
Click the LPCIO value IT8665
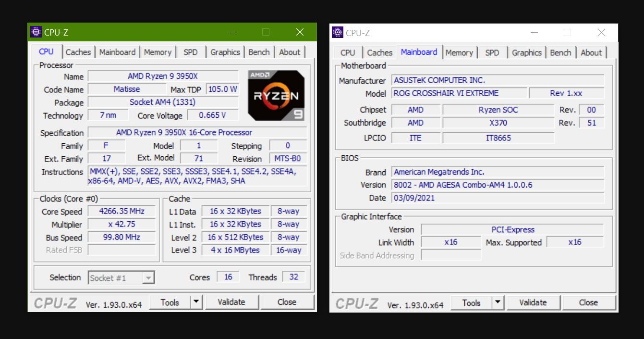pos(498,138)
